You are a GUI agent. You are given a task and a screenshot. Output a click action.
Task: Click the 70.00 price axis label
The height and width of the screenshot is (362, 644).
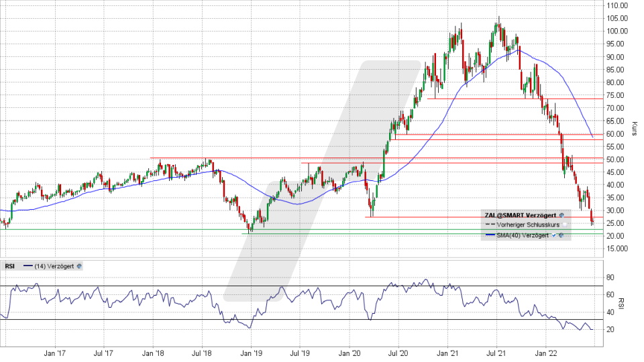pyautogui.click(x=615, y=108)
